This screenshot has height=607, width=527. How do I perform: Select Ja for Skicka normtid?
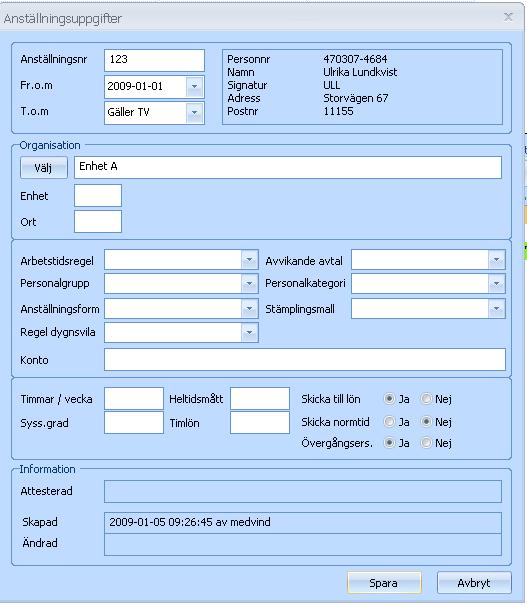coord(389,421)
